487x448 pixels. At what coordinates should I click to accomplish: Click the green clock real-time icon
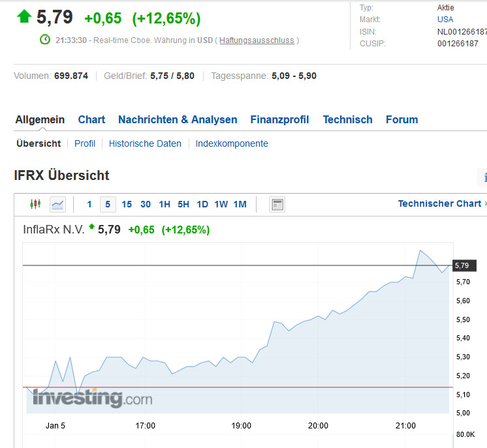(45, 40)
